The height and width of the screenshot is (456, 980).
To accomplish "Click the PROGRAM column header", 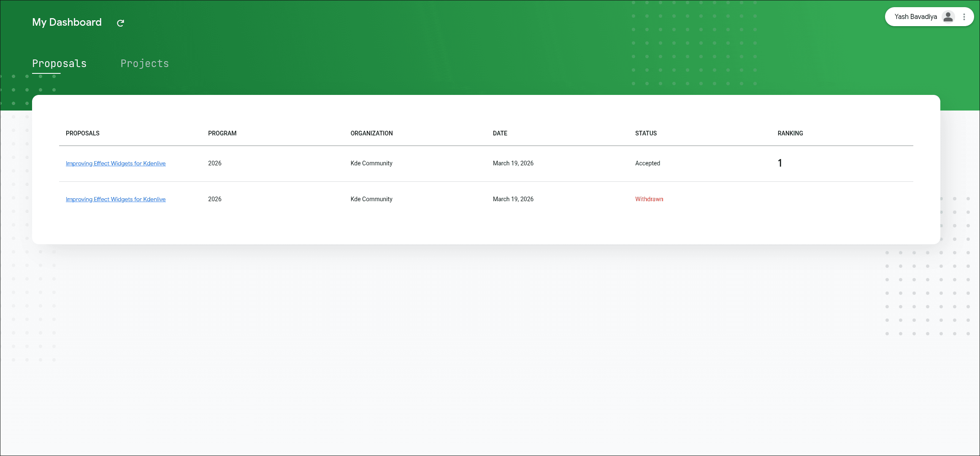I will pyautogui.click(x=222, y=133).
